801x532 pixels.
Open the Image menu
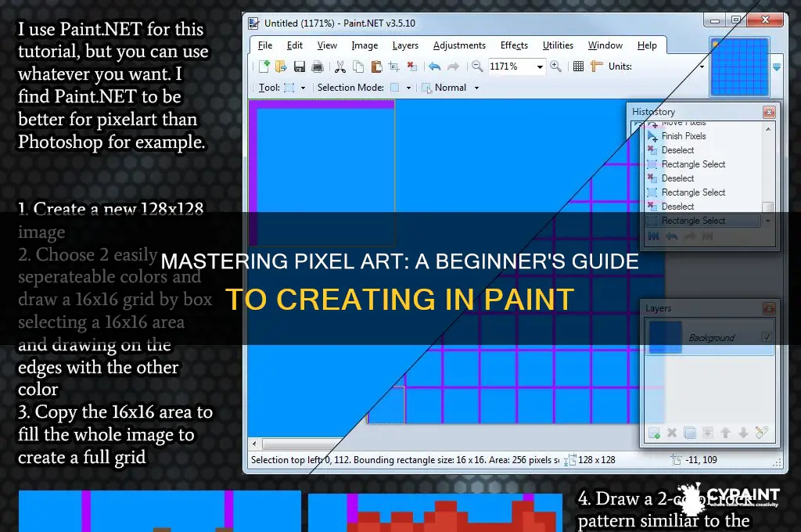coord(365,45)
